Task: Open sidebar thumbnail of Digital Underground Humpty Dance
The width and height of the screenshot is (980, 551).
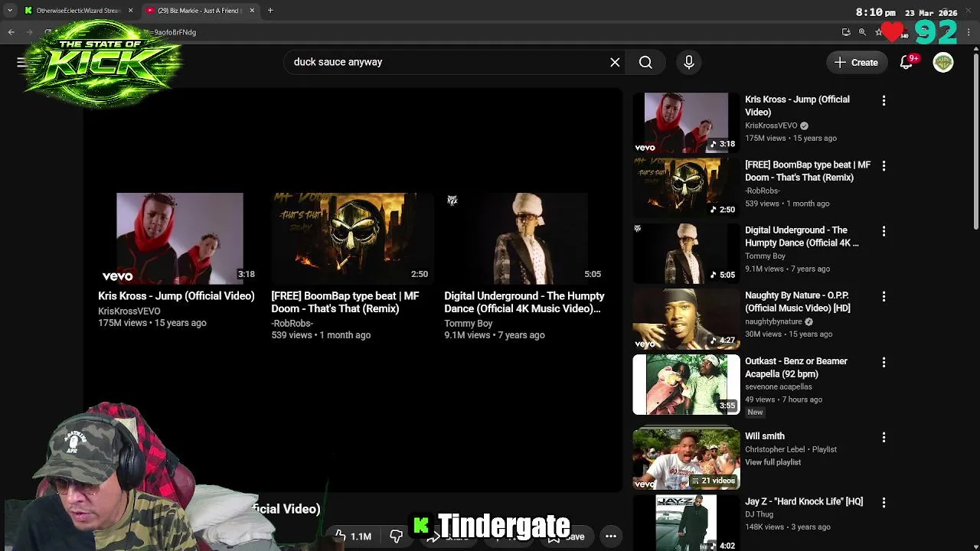Action: click(686, 253)
